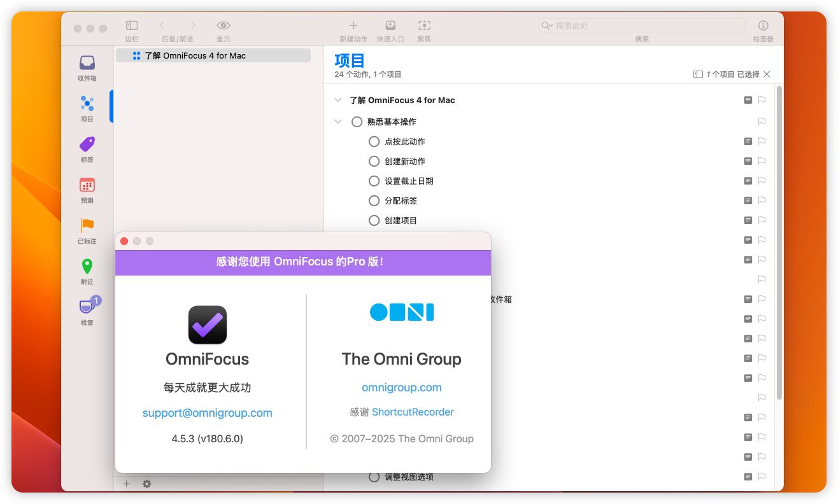The height and width of the screenshot is (504, 838).
Task: Check off the 创建新动作 action circle
Action: click(x=374, y=161)
